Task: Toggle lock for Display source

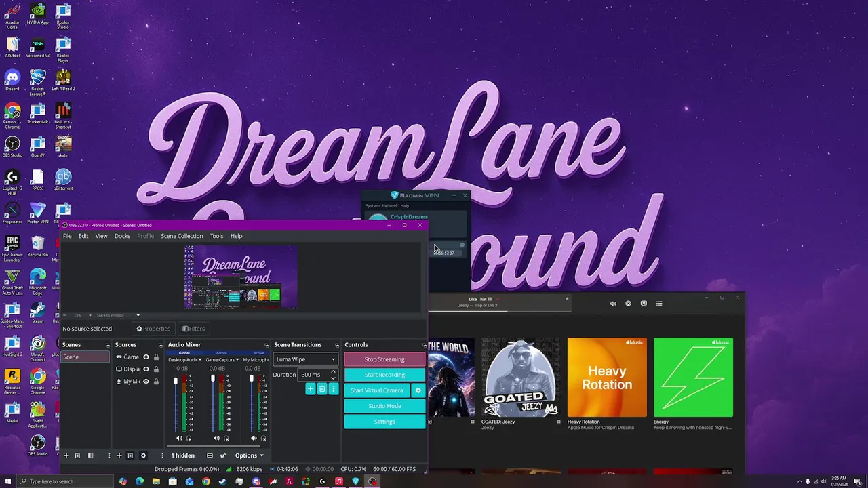Action: point(156,369)
